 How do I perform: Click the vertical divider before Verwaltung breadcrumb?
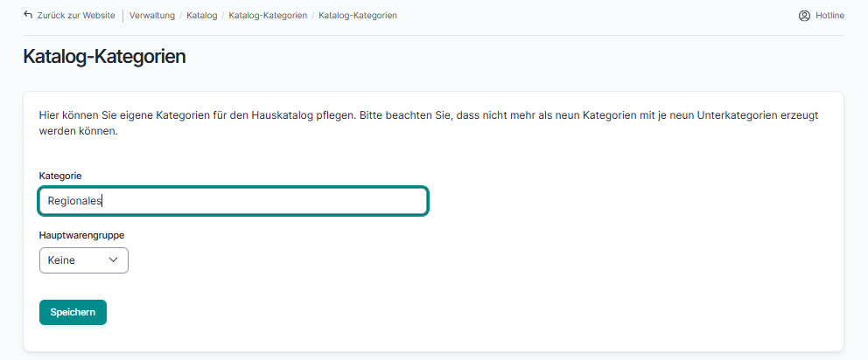coord(122,16)
